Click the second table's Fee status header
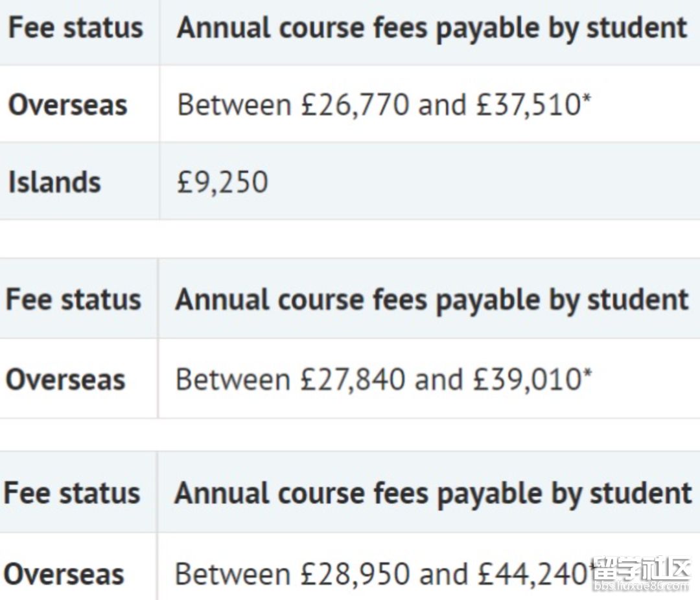This screenshot has width=700, height=600. pyautogui.click(x=73, y=299)
